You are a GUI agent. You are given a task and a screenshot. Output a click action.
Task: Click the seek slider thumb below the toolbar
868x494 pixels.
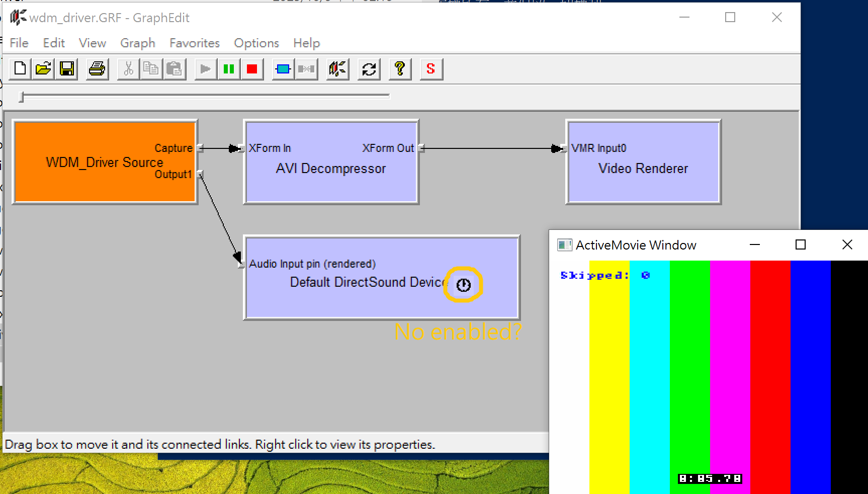[21, 97]
